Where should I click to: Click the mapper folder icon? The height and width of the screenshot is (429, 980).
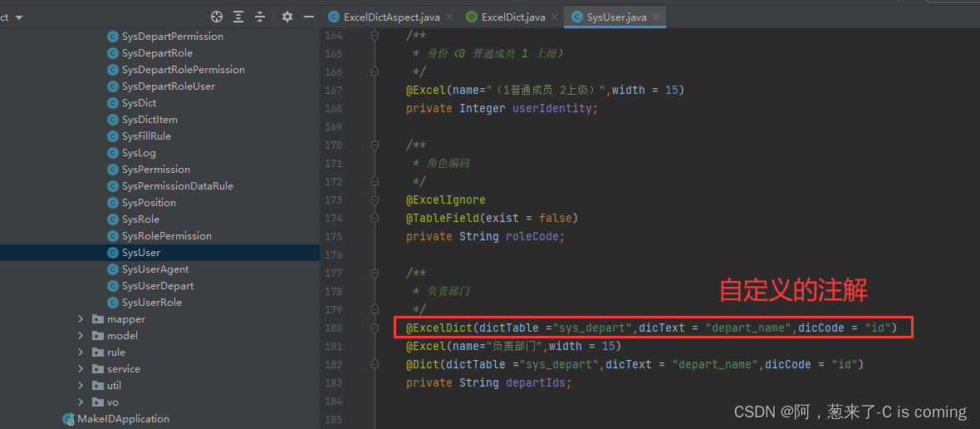(97, 319)
